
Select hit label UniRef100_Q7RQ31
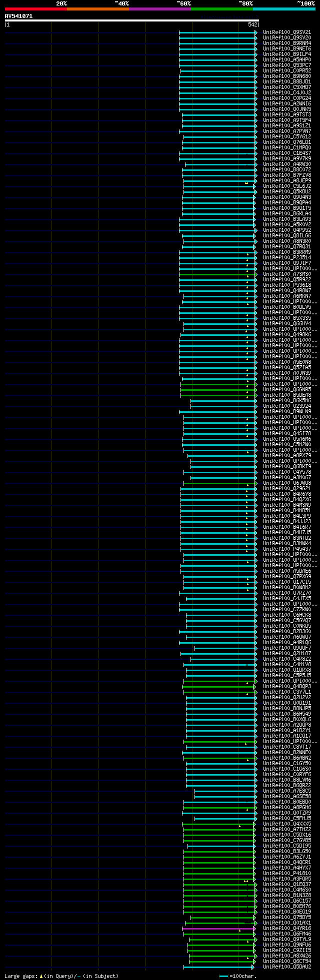[x=287, y=246]
